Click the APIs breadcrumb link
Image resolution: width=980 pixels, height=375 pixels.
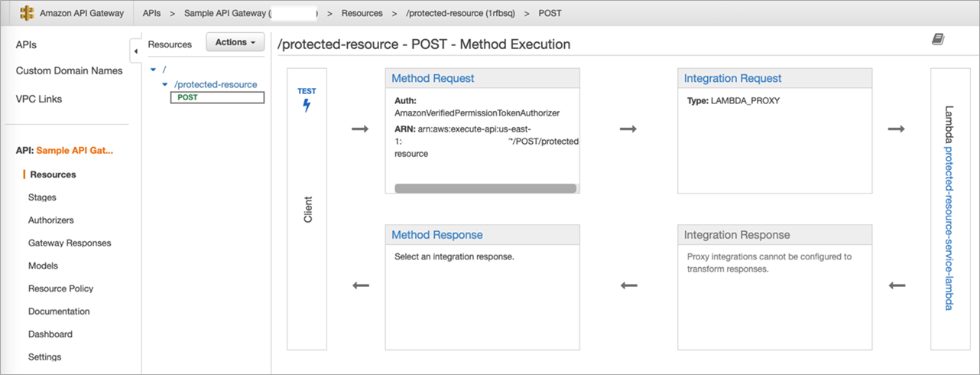tap(152, 14)
